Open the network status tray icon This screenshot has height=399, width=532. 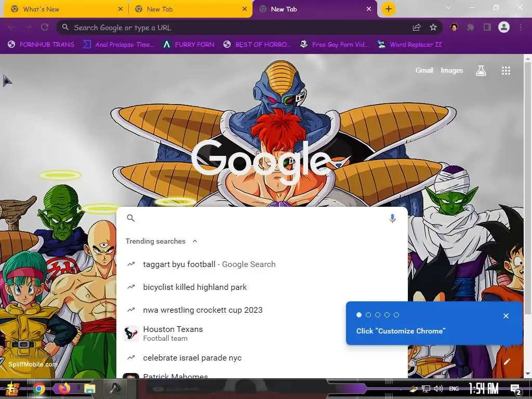coord(426,389)
